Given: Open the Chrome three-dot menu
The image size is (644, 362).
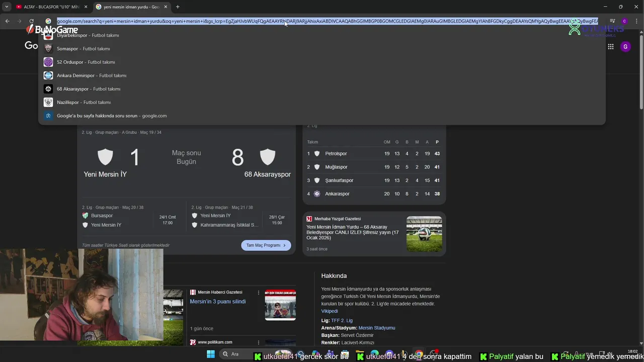Looking at the screenshot, I should click(x=636, y=21).
